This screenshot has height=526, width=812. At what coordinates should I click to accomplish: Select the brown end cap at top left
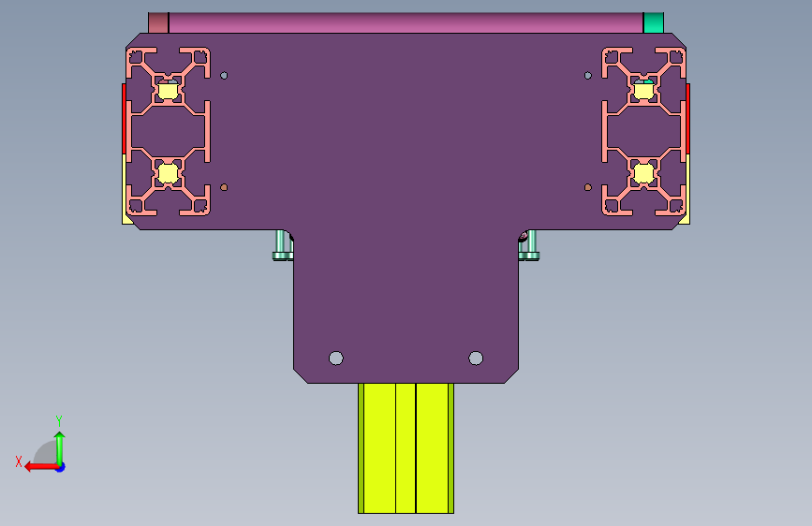pos(158,23)
